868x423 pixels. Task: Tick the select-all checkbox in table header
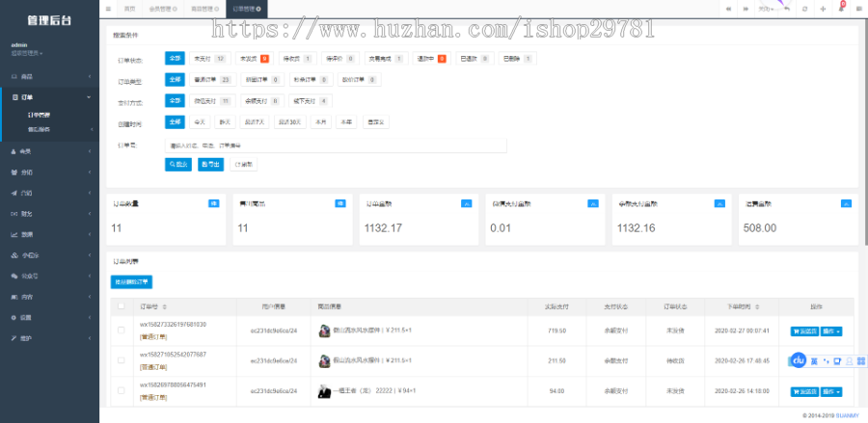pyautogui.click(x=122, y=305)
